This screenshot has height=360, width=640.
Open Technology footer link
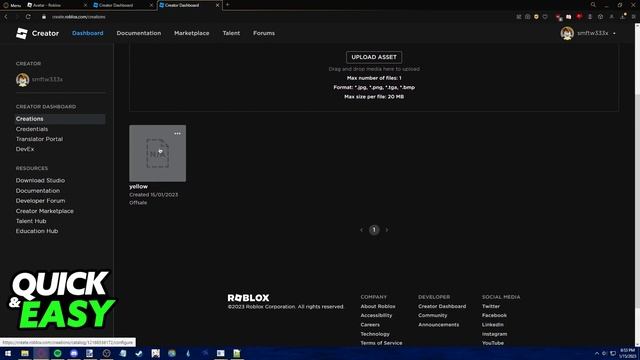tap(375, 334)
